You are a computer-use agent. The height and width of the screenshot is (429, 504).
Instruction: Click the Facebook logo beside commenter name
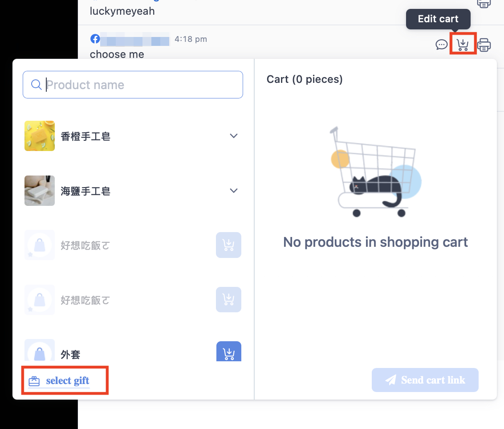point(95,39)
